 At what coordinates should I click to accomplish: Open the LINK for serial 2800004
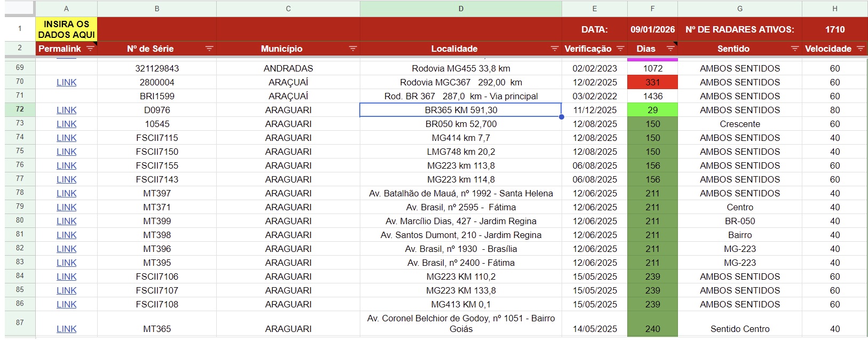tap(66, 82)
